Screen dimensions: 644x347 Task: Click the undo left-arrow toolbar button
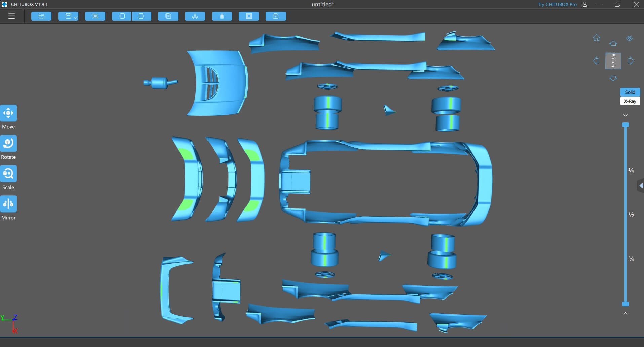tap(122, 16)
